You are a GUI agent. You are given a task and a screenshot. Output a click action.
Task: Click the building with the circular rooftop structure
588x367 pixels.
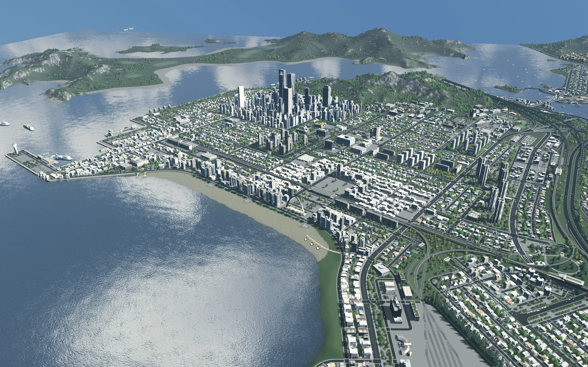(381, 269)
